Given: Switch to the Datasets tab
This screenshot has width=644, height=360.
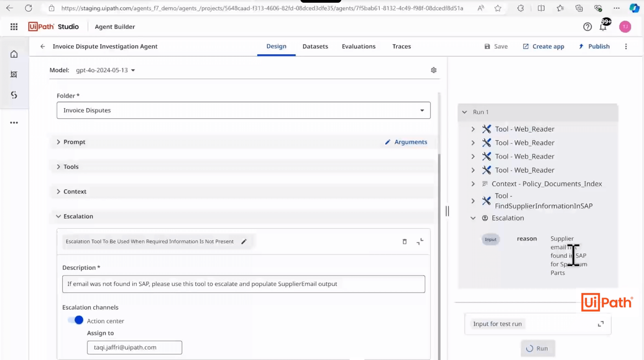Looking at the screenshot, I should (x=315, y=46).
